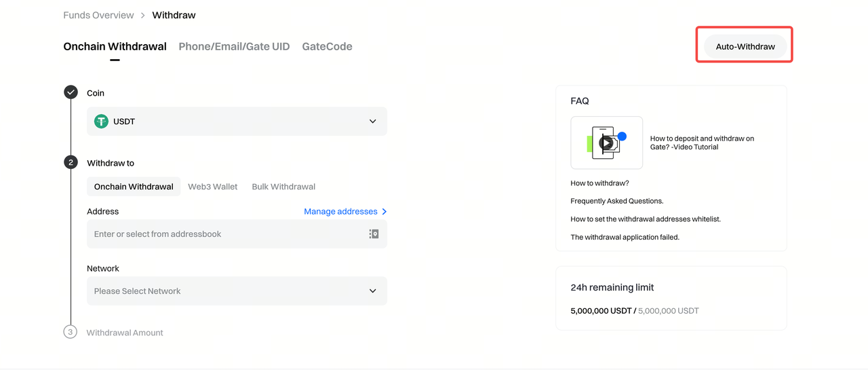Click the Auto-Withdraw button
Viewport: 868px width, 370px height.
[745, 47]
